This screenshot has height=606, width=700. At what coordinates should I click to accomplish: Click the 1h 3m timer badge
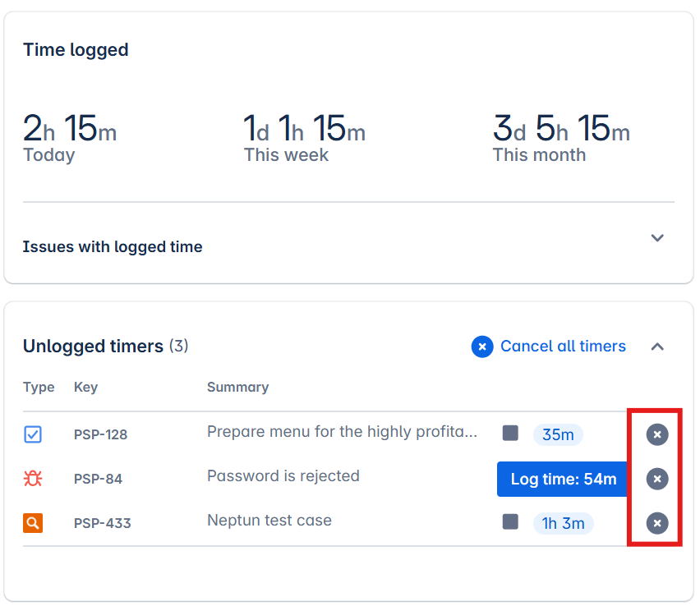tap(563, 523)
